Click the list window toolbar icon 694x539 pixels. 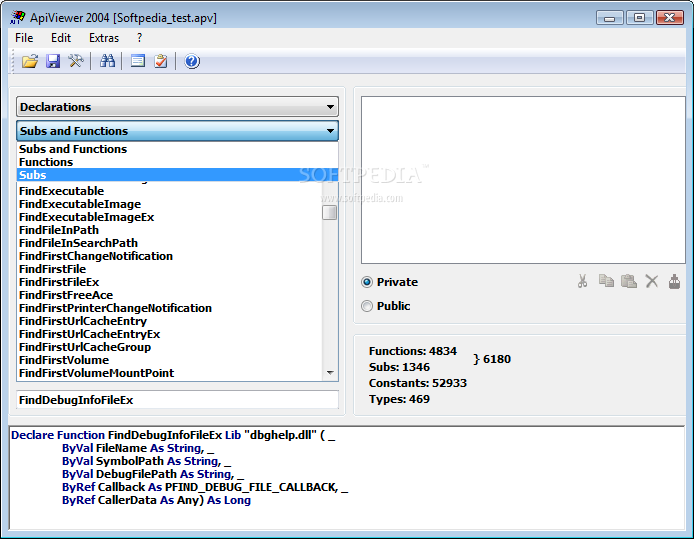tap(138, 61)
